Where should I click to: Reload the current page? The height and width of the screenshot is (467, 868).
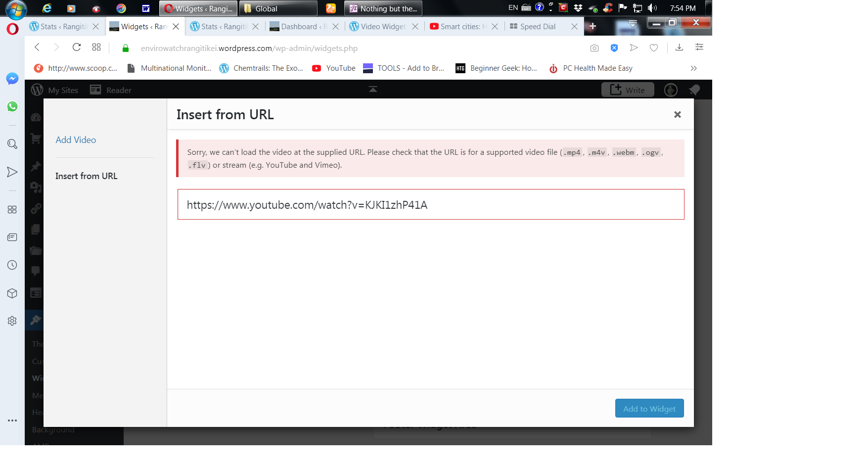pyautogui.click(x=77, y=47)
